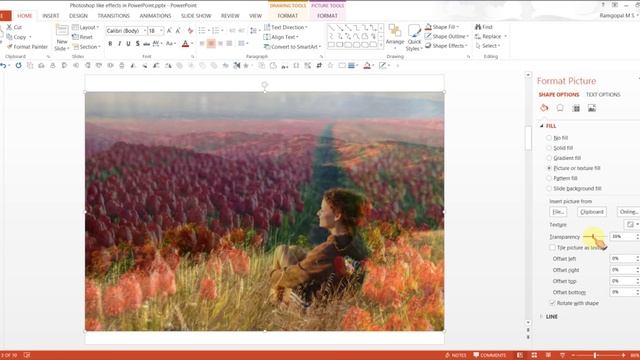Select the No fill radio option

pos(549,138)
